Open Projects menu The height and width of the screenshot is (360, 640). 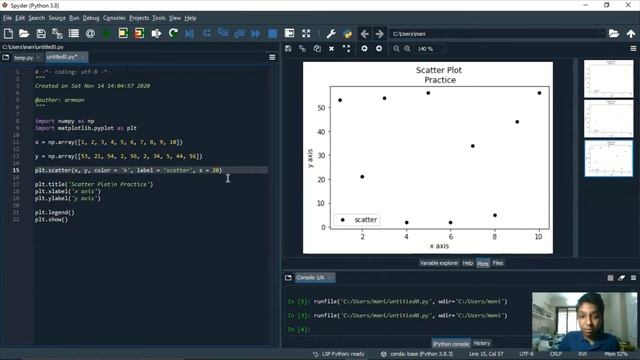(139, 18)
